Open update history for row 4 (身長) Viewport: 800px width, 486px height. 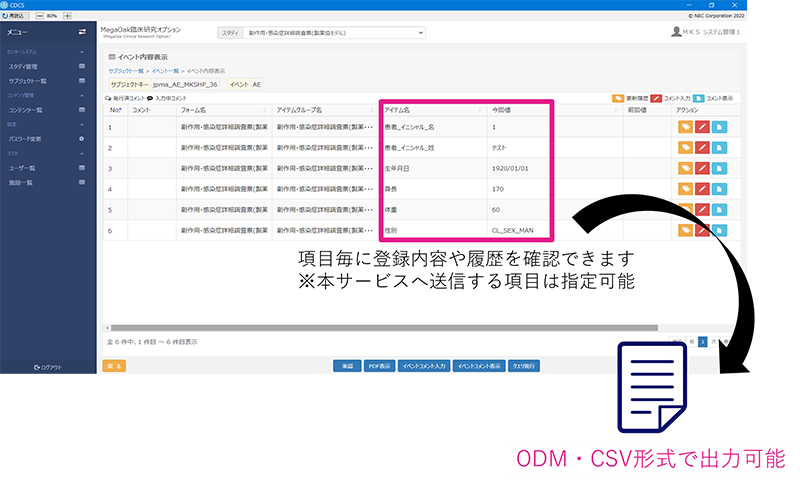coord(685,188)
